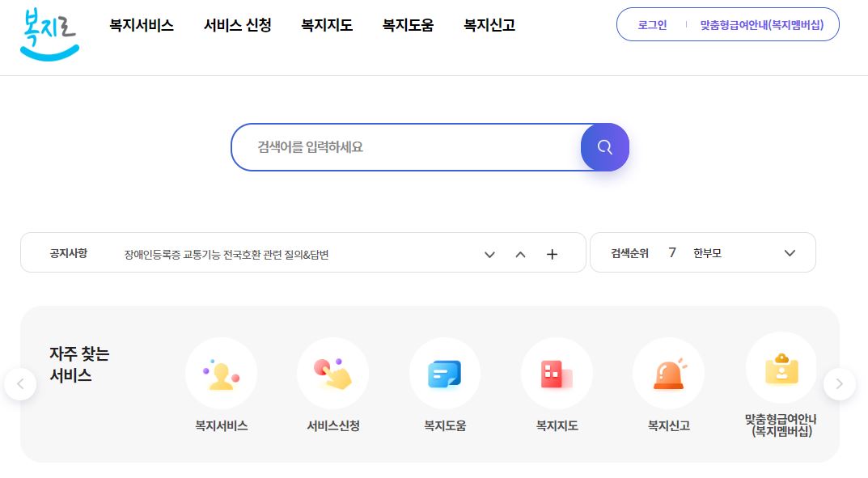Select the 복지지도 map building icon
Image resolution: width=868 pixels, height=478 pixels.
pyautogui.click(x=557, y=373)
